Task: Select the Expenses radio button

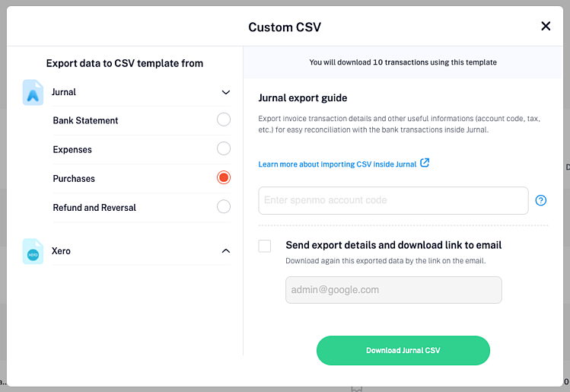Action: click(224, 148)
